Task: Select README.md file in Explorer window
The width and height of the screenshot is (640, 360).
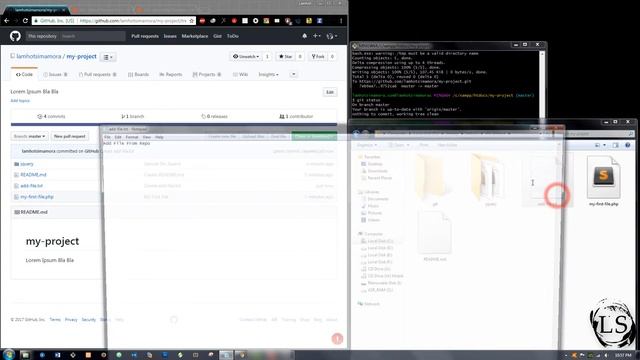Action: (x=435, y=237)
